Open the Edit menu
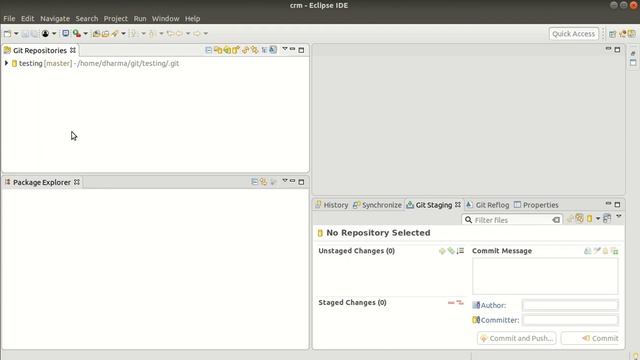This screenshot has width=640, height=360. point(27,19)
